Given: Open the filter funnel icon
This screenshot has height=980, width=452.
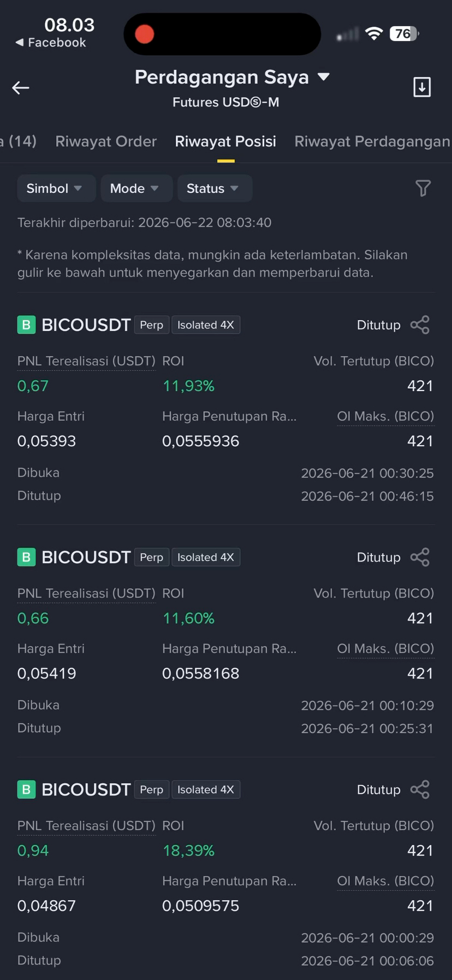Looking at the screenshot, I should pyautogui.click(x=423, y=188).
